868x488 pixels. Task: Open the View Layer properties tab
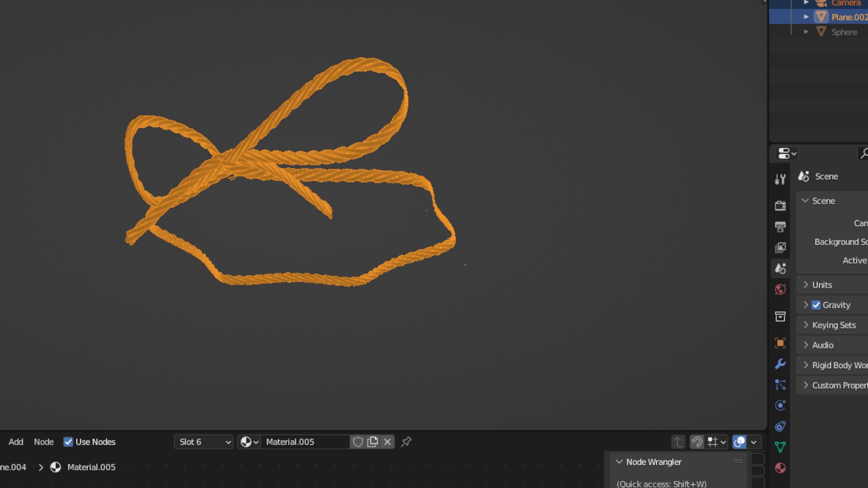[780, 248]
